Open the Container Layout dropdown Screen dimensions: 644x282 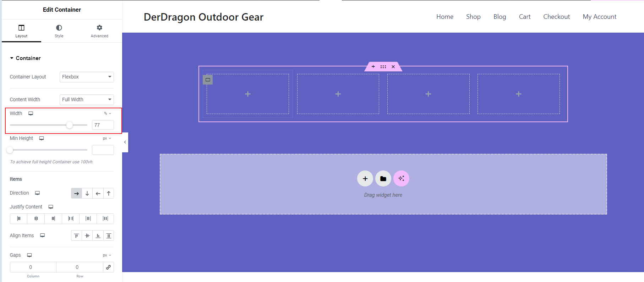coord(87,77)
